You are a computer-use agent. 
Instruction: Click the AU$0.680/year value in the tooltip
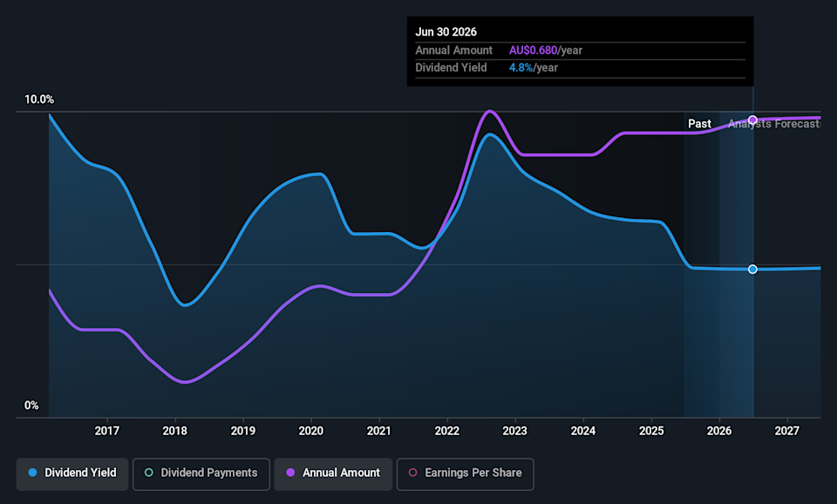pyautogui.click(x=545, y=51)
